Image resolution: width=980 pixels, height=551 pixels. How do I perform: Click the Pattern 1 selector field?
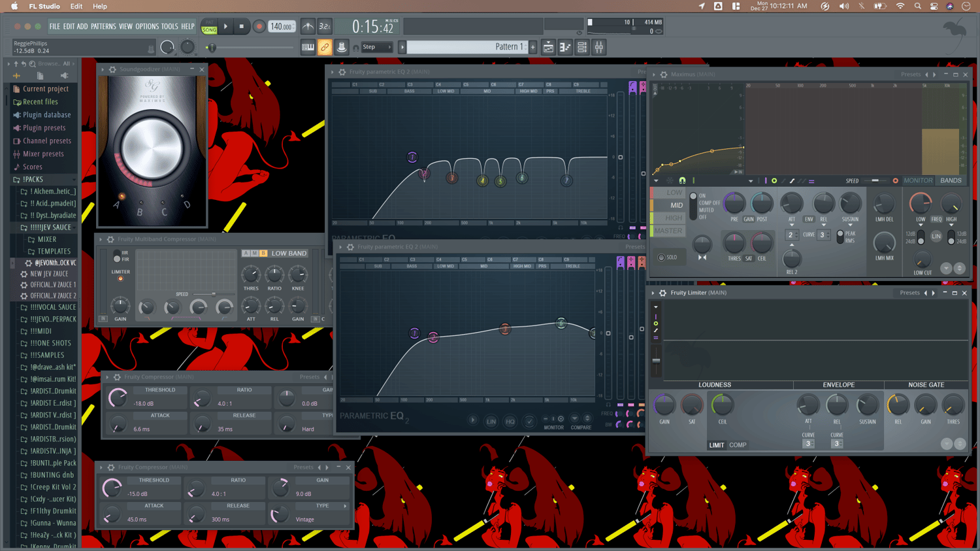tap(467, 47)
